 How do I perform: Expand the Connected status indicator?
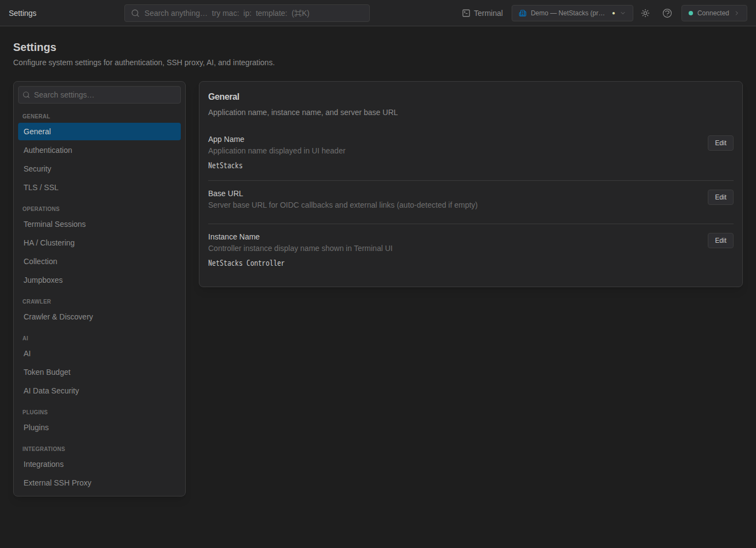[714, 13]
